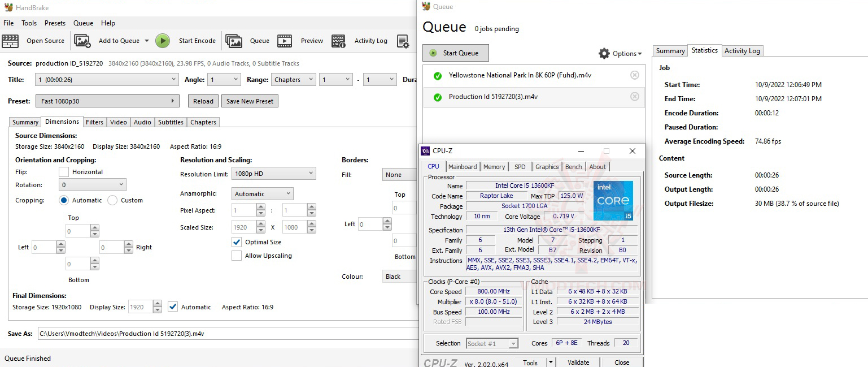Toggle the Horizontal flip checkbox
Image resolution: width=868 pixels, height=367 pixels.
[x=64, y=172]
